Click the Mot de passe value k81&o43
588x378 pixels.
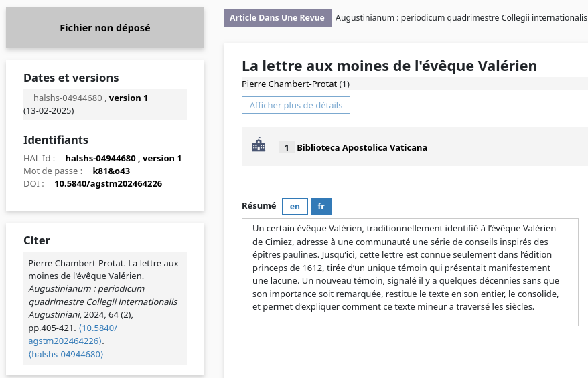pyautogui.click(x=111, y=171)
